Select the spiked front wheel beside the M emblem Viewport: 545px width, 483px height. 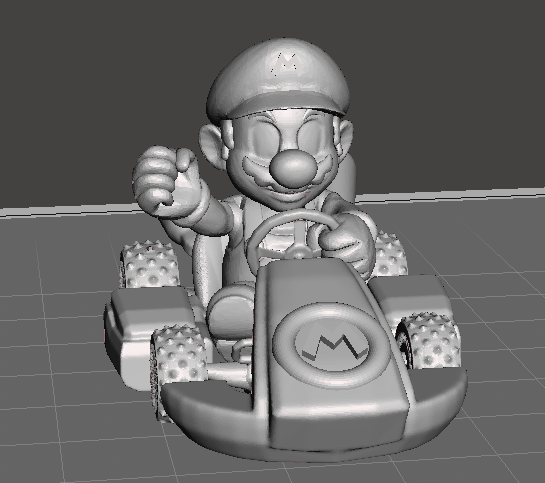430,342
